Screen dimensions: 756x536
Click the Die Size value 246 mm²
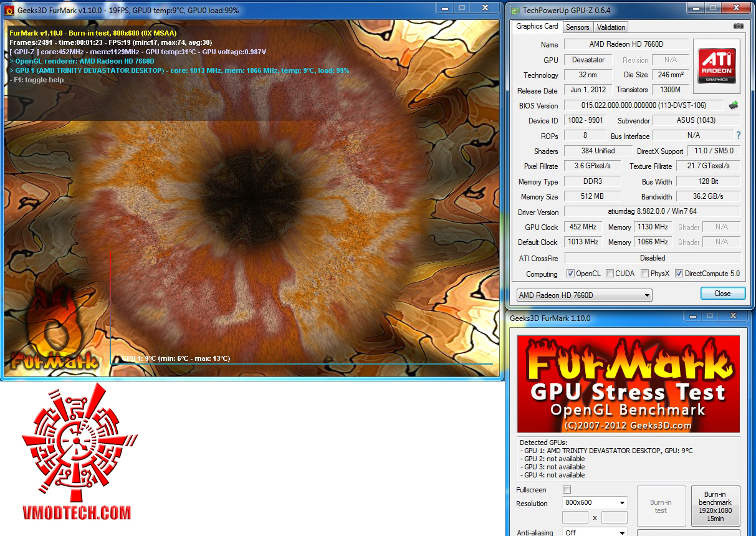[670, 75]
